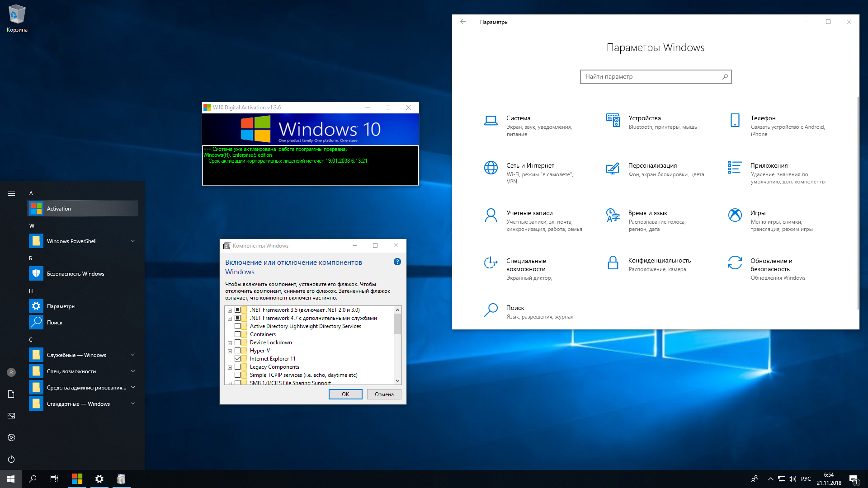
Task: Expand the .NET Framework 4.7 tree node
Action: click(x=230, y=319)
